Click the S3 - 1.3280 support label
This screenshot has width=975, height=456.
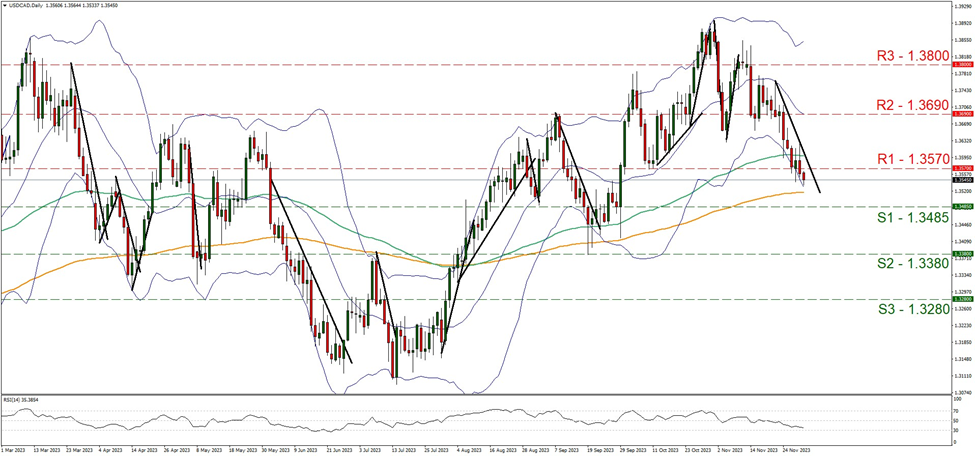[912, 309]
